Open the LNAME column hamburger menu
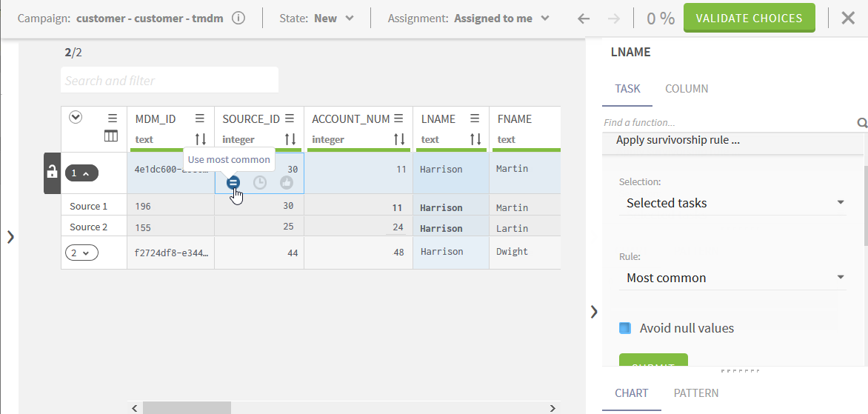Viewport: 868px width, 414px height. (475, 118)
